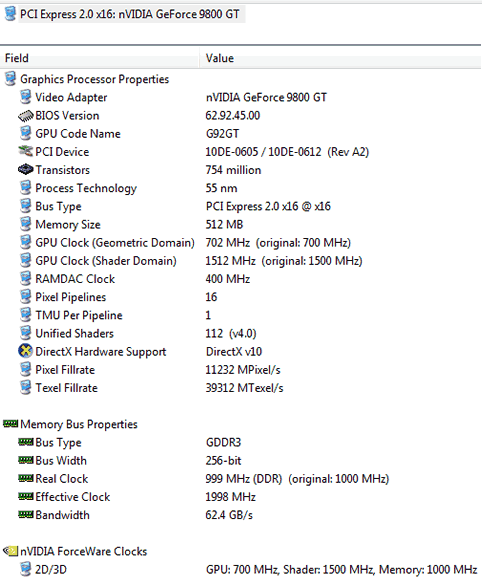Click the GPU Code Name icon
The width and height of the screenshot is (482, 586).
[x=25, y=133]
